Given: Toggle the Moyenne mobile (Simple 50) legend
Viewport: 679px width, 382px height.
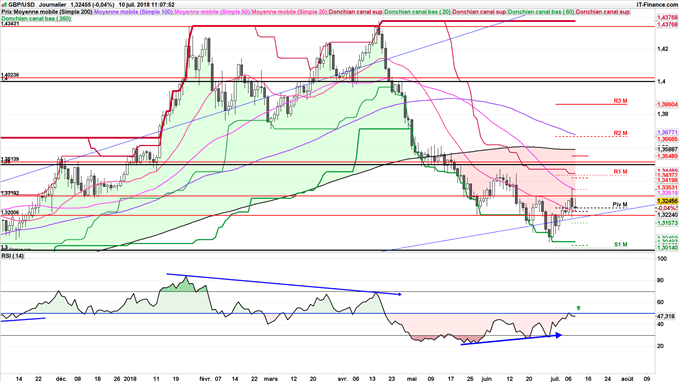Looking at the screenshot, I should 212,12.
